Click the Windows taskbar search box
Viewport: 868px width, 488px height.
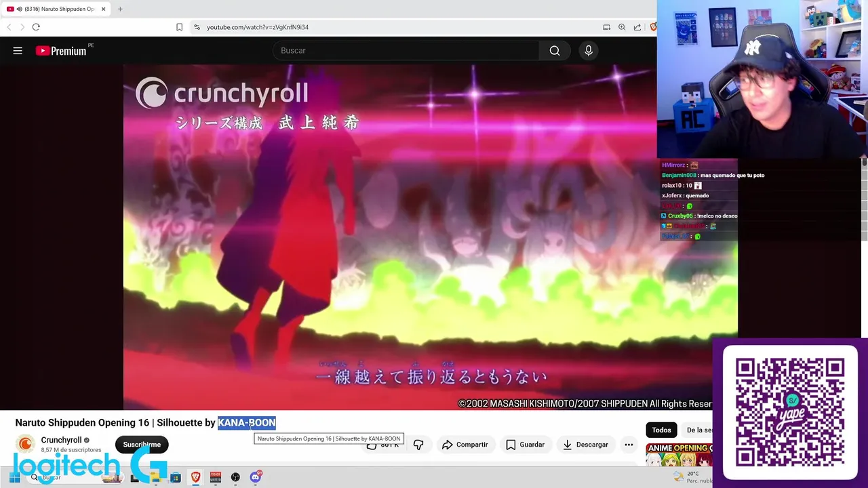click(x=75, y=478)
